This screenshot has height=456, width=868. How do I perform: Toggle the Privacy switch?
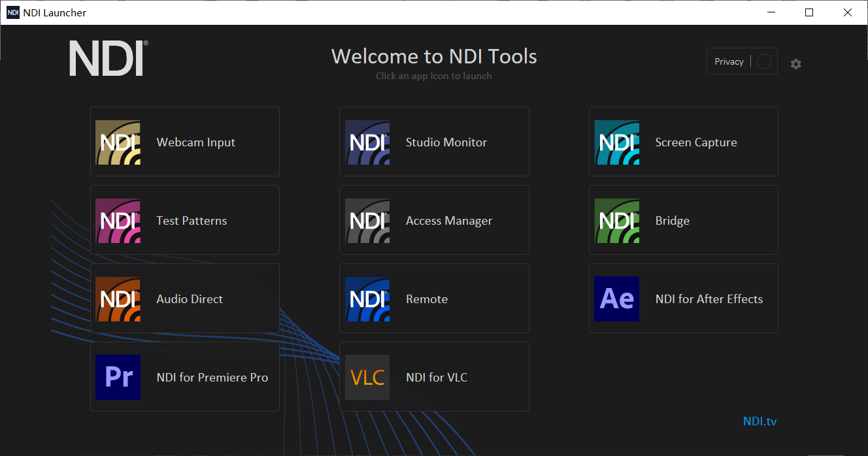coord(765,61)
